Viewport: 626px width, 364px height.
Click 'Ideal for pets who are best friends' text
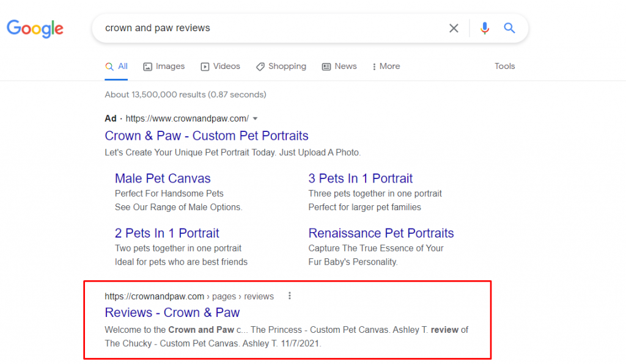point(181,262)
